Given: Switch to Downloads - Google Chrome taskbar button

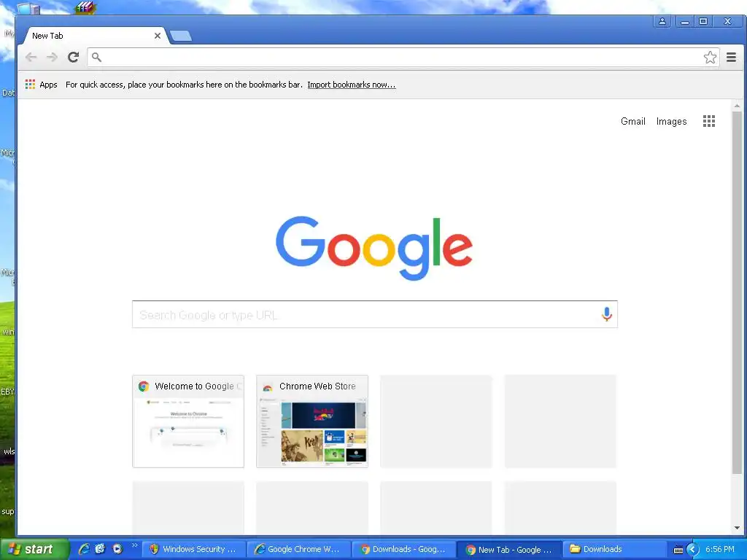Looking at the screenshot, I should (404, 549).
